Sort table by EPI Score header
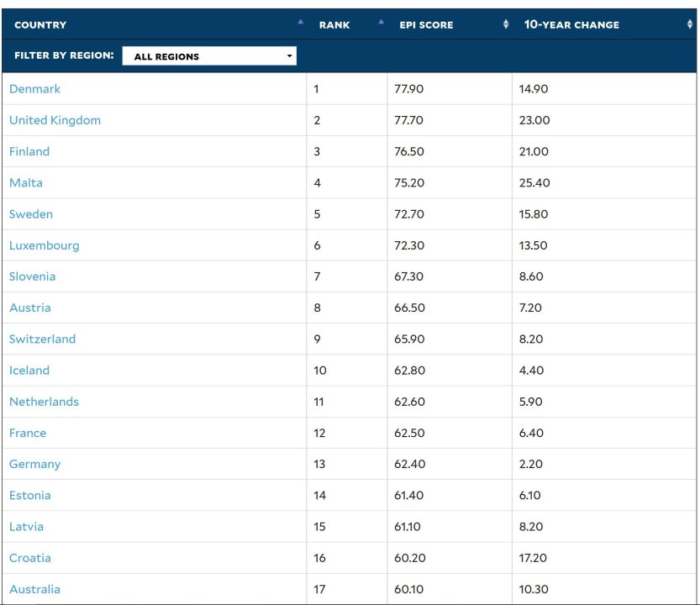This screenshot has width=700, height=605. click(x=426, y=25)
